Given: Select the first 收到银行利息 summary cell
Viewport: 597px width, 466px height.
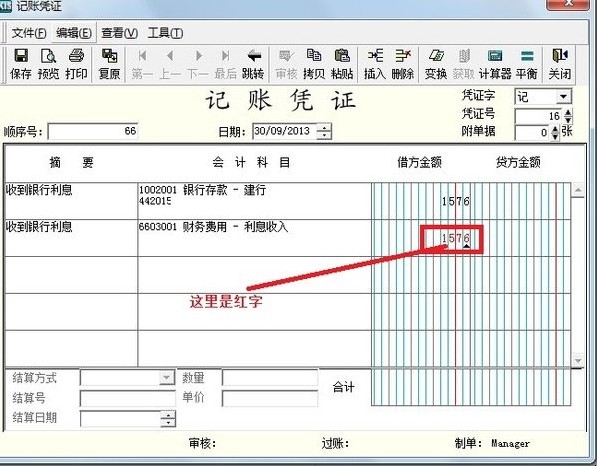Looking at the screenshot, I should pyautogui.click(x=71, y=201).
